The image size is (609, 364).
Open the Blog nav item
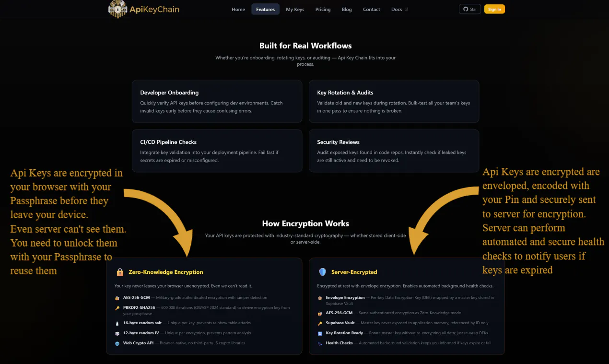tap(347, 9)
